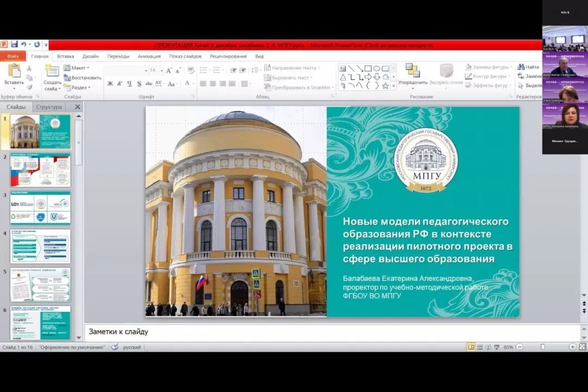Viewport: 588px width, 392px height.
Task: Click the Заметки к слайду notes field
Action: 332,332
